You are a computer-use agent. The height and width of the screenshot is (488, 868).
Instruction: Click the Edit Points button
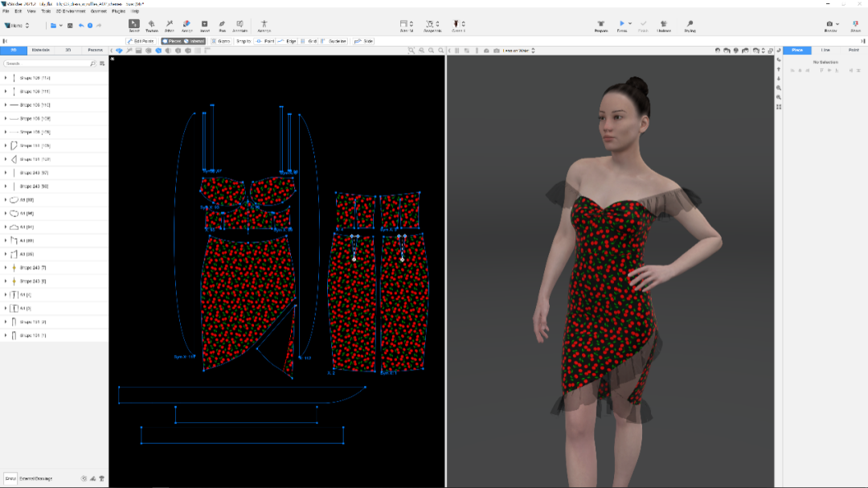click(141, 40)
